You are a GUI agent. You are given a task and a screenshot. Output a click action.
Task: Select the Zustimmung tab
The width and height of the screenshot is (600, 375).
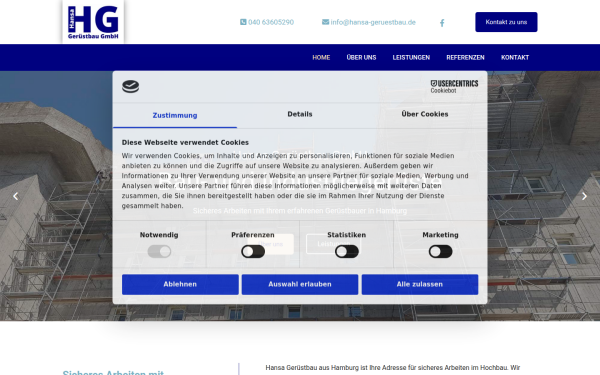click(x=175, y=115)
